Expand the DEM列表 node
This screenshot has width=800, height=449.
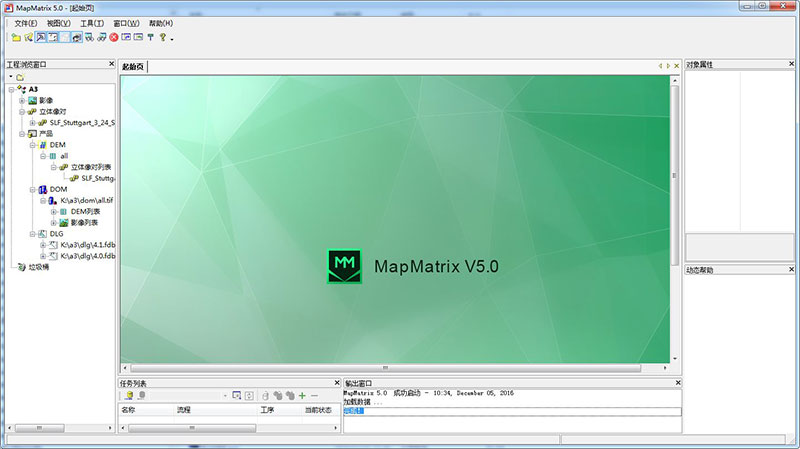coord(54,212)
